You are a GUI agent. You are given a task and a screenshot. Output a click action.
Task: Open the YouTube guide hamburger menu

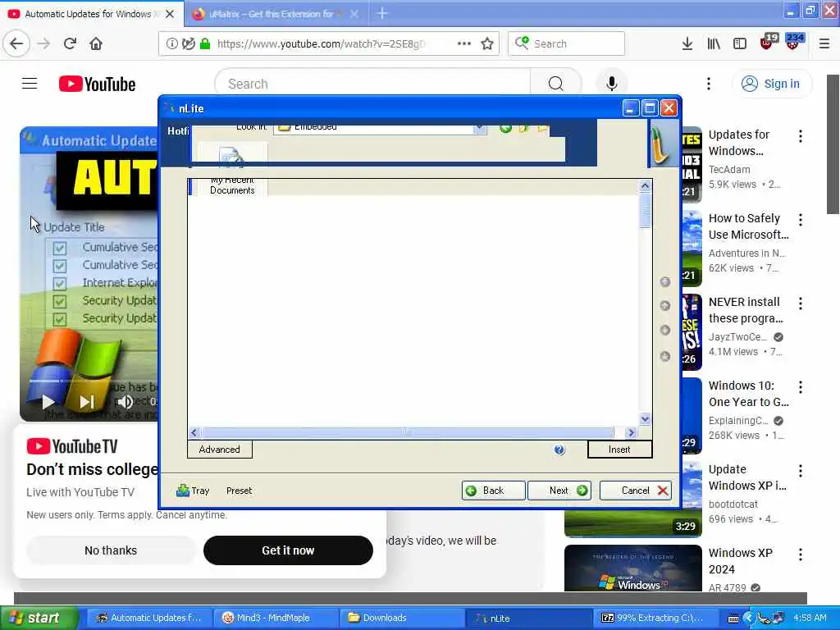point(30,84)
